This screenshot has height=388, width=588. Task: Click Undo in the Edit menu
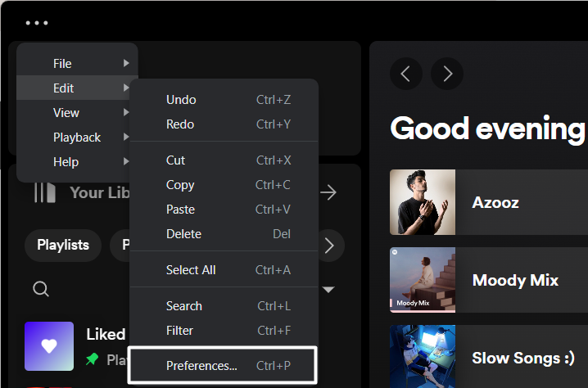(223, 99)
